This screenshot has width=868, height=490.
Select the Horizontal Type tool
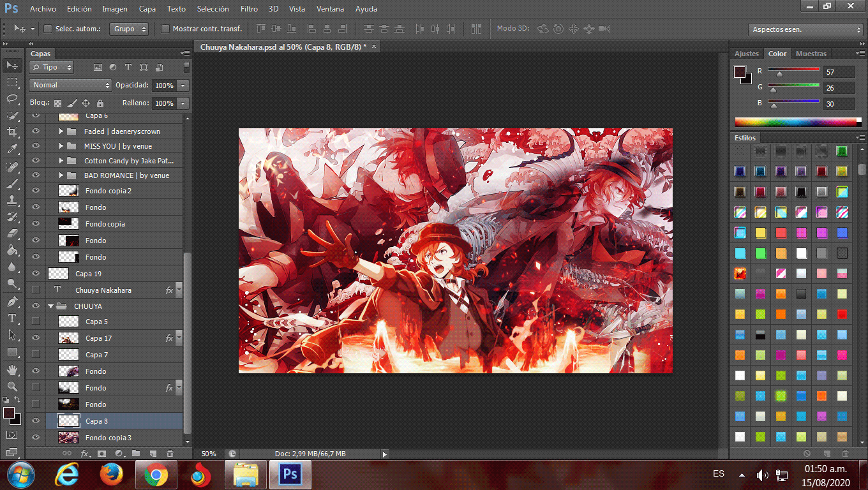pyautogui.click(x=12, y=318)
